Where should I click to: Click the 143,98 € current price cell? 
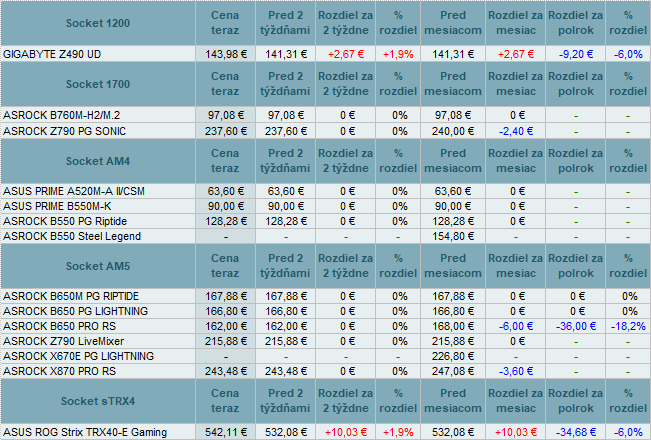pyautogui.click(x=226, y=54)
